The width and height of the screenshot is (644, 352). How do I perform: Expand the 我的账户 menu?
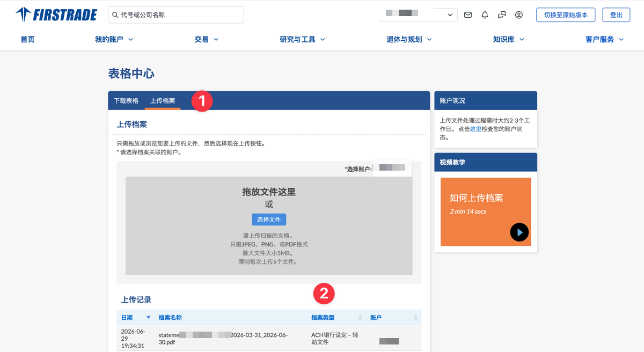click(114, 39)
